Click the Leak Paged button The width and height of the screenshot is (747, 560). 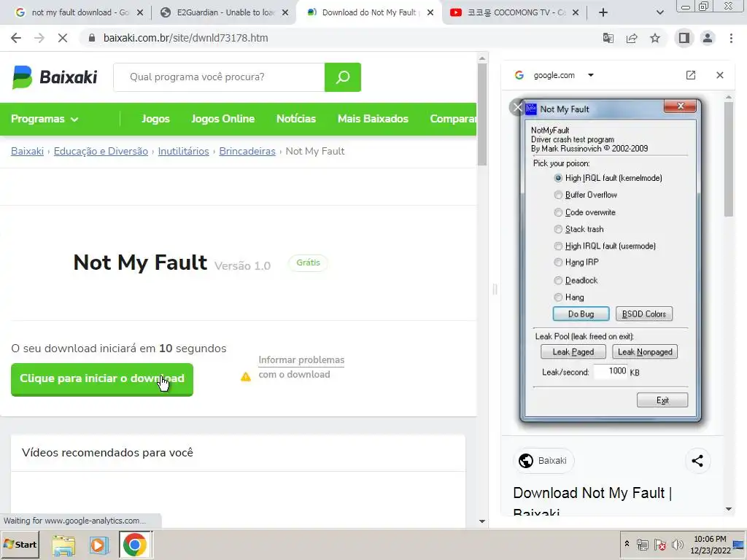[573, 352]
